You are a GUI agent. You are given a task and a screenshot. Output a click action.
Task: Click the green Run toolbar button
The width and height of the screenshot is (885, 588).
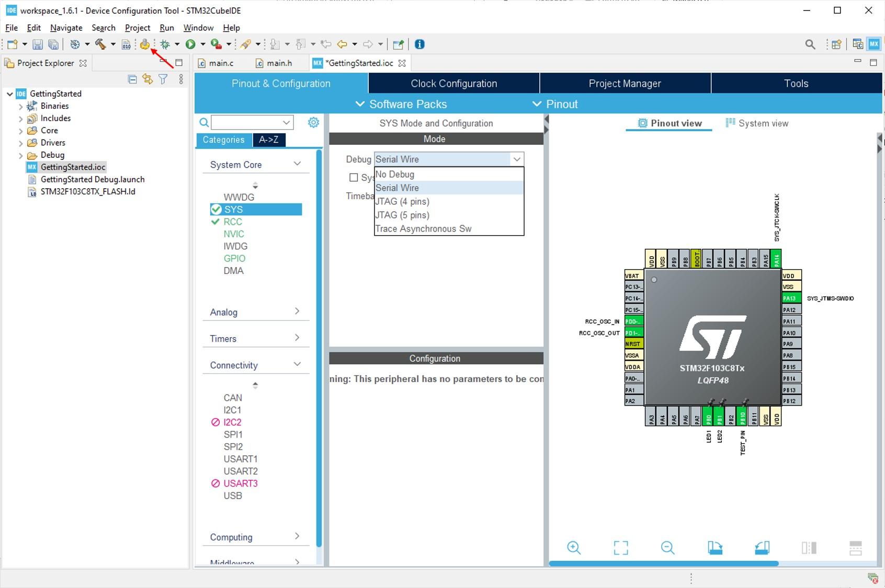(x=190, y=44)
